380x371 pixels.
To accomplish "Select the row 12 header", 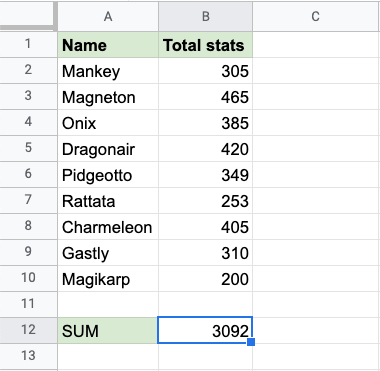I will 28,330.
